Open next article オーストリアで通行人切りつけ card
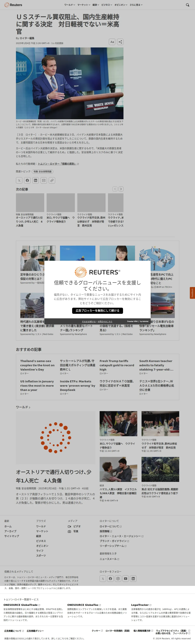Screen dimensions: 195x644 pyautogui.click(x=30, y=210)
